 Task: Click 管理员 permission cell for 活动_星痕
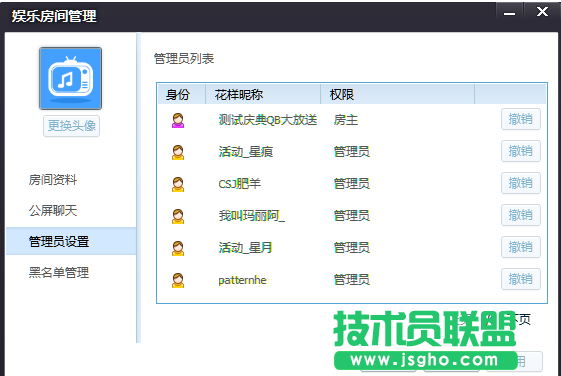352,152
